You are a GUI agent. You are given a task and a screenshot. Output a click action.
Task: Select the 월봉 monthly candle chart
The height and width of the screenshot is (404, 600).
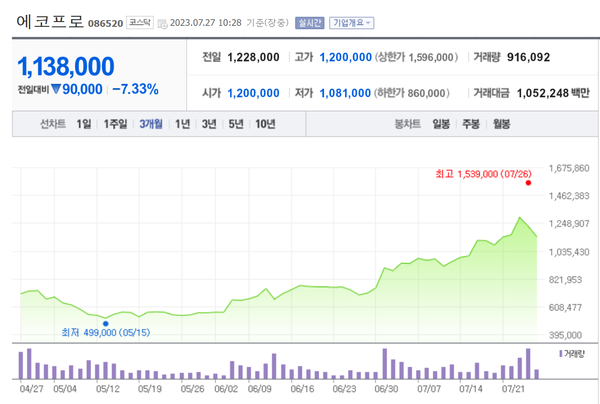coord(501,125)
